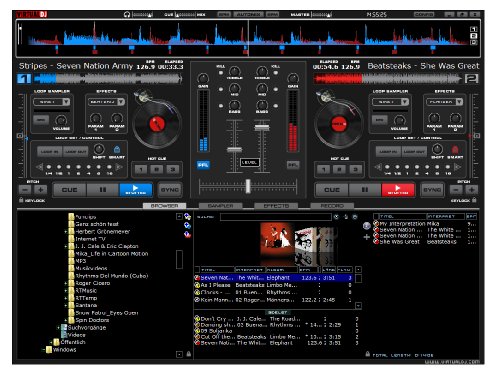Click the red icon beside folder tree

coord(187,235)
